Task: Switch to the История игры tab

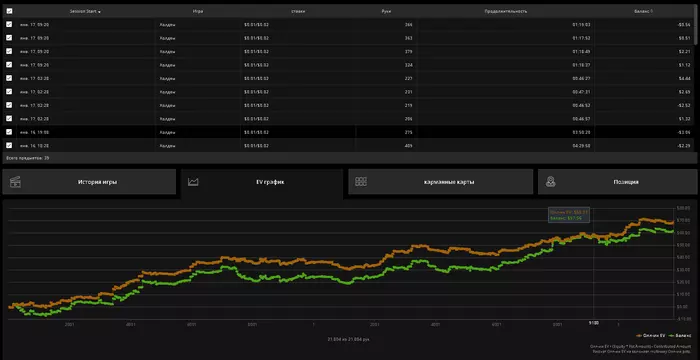Action: [x=89, y=182]
